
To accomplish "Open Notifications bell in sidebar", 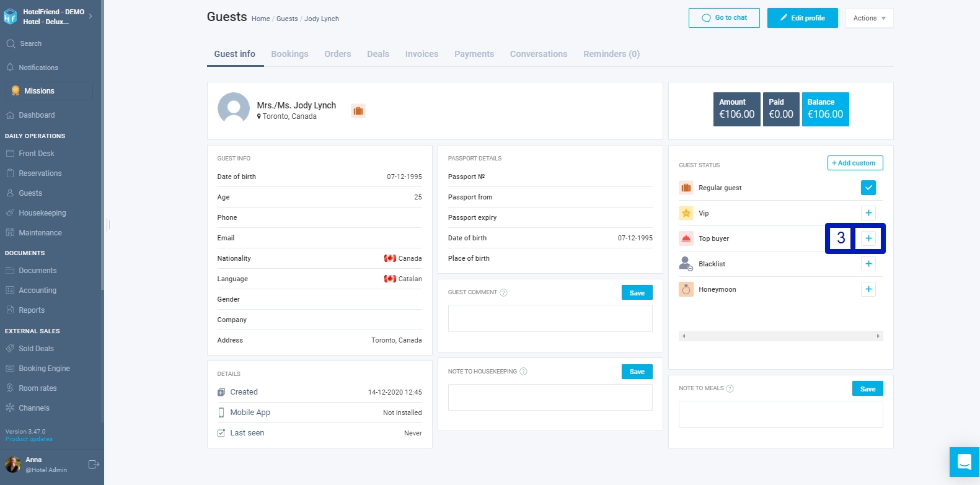I will [x=10, y=67].
